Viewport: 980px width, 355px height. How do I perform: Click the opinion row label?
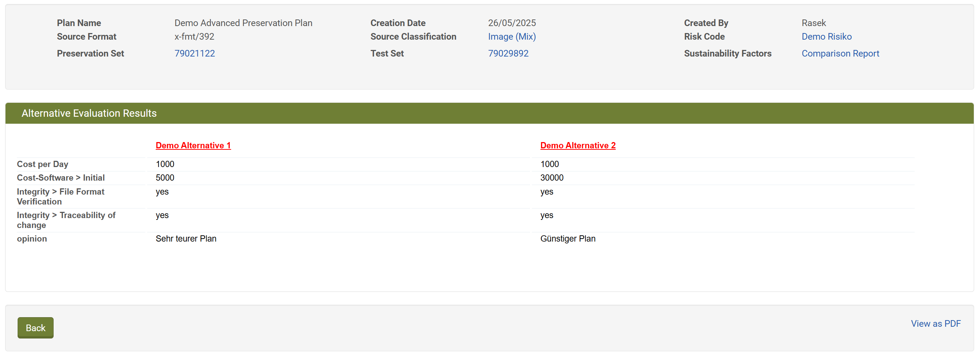pyautogui.click(x=32, y=239)
